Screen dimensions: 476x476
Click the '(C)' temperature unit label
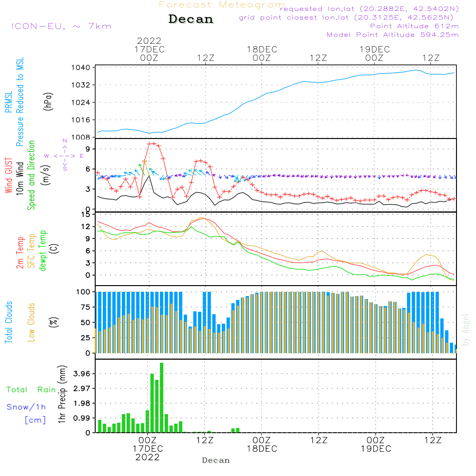54,249
